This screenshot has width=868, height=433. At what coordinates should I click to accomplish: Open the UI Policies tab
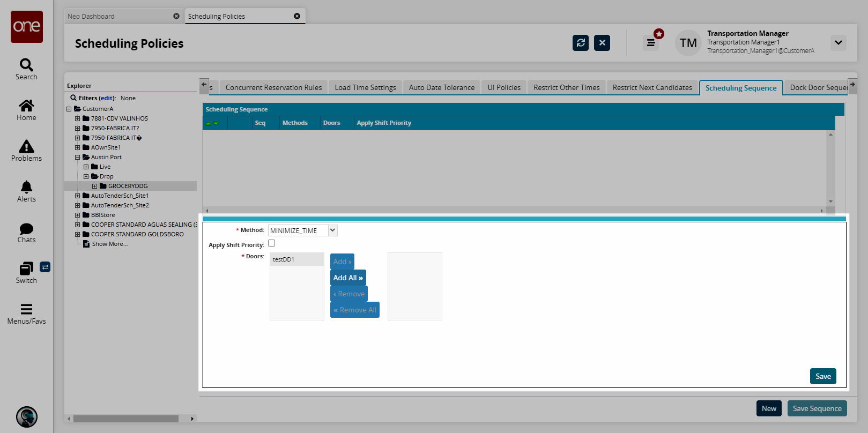pos(504,87)
